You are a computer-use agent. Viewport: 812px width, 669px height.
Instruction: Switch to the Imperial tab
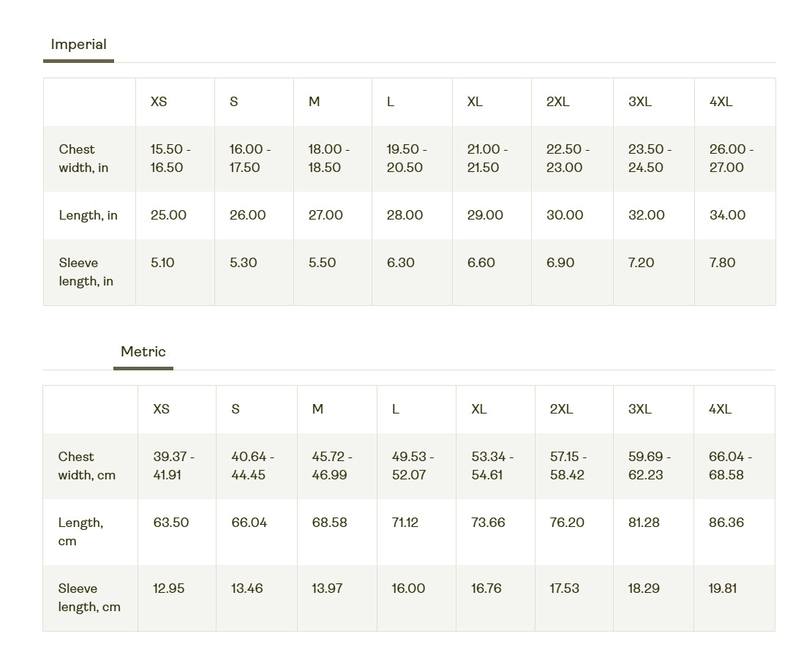(79, 45)
